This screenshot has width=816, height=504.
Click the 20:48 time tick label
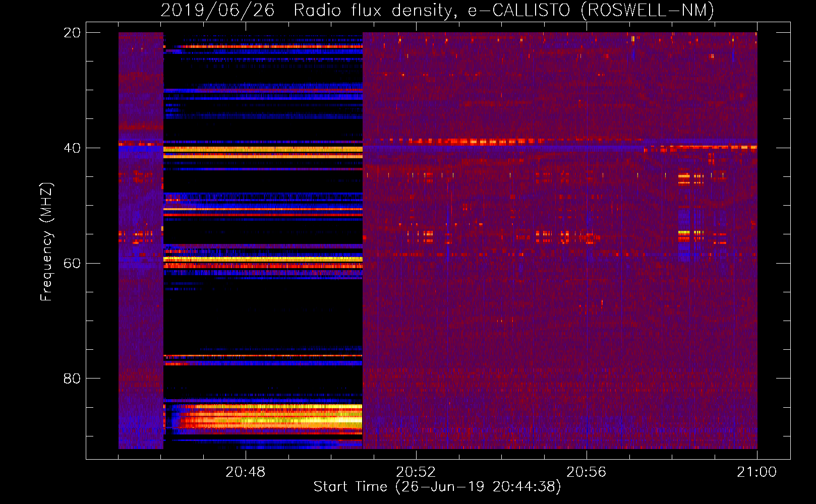click(245, 472)
